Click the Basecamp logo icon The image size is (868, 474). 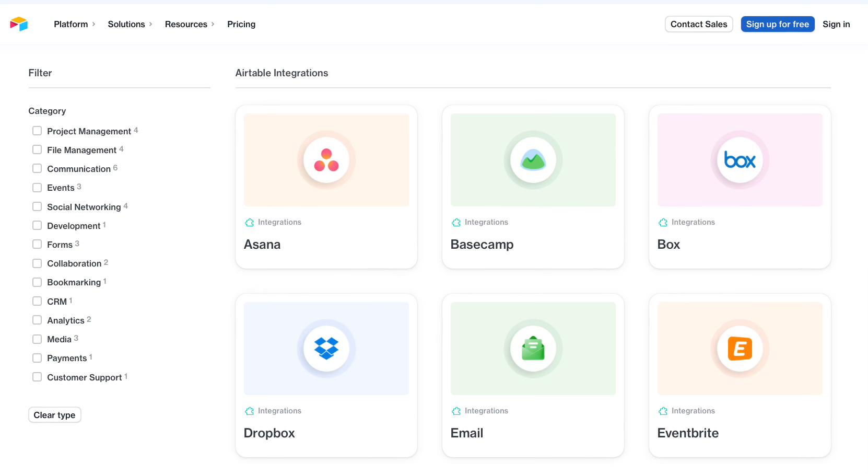[533, 160]
